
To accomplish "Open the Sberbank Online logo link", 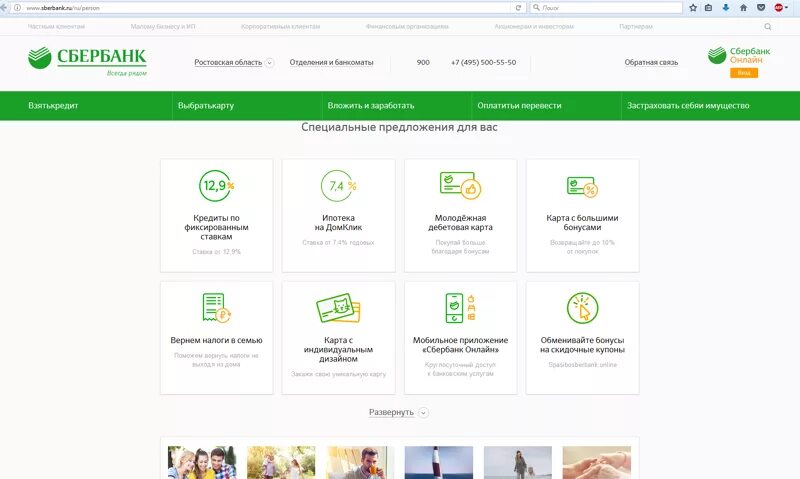I will [739, 55].
